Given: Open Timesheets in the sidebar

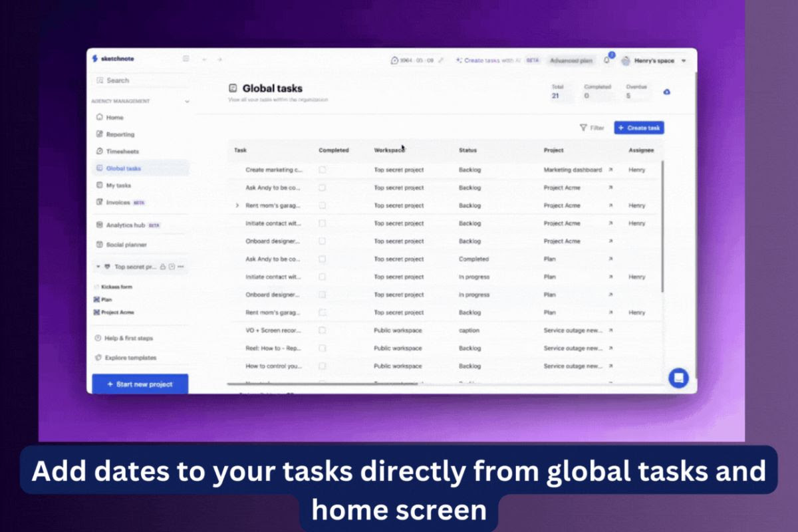Looking at the screenshot, I should pos(122,152).
